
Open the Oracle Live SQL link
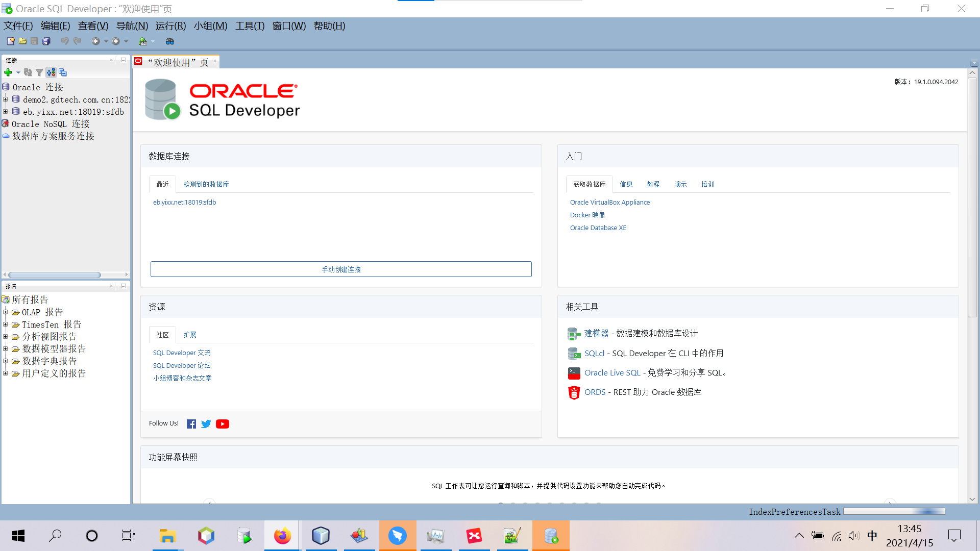click(612, 372)
